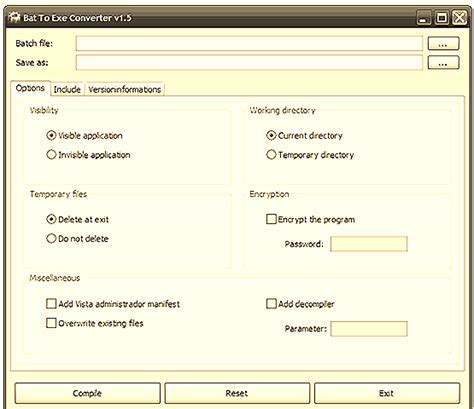
Task: Click the Parameter input field
Action: click(369, 329)
